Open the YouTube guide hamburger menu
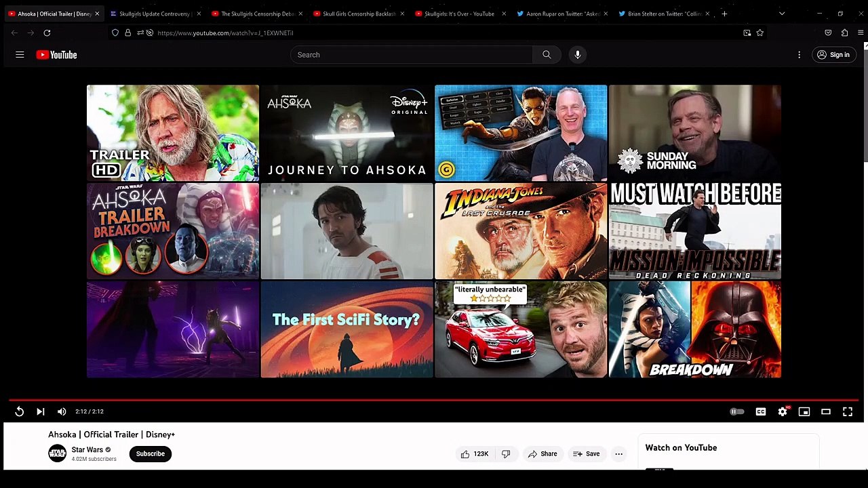The height and width of the screenshot is (488, 868). (20, 55)
